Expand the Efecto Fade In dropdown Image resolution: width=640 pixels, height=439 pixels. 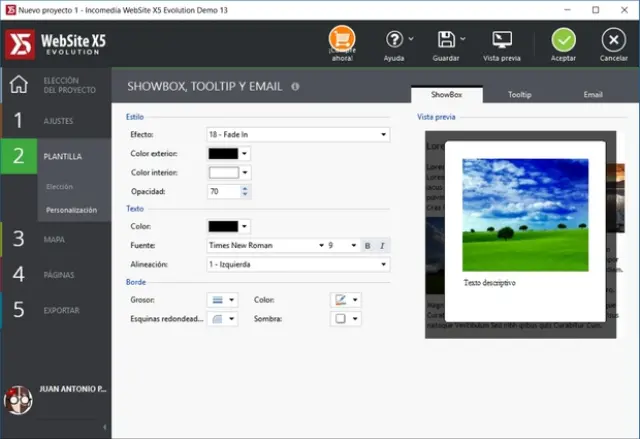298,134
